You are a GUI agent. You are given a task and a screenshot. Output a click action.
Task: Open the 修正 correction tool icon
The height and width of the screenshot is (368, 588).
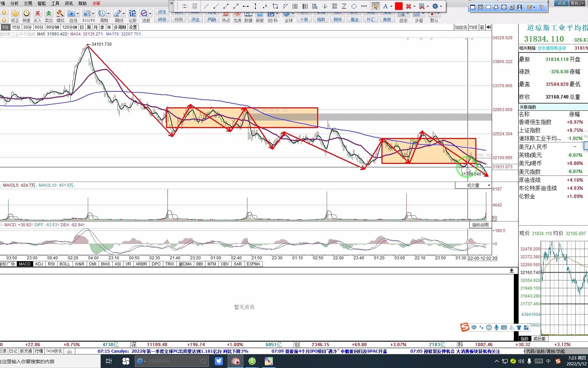coord(15,13)
